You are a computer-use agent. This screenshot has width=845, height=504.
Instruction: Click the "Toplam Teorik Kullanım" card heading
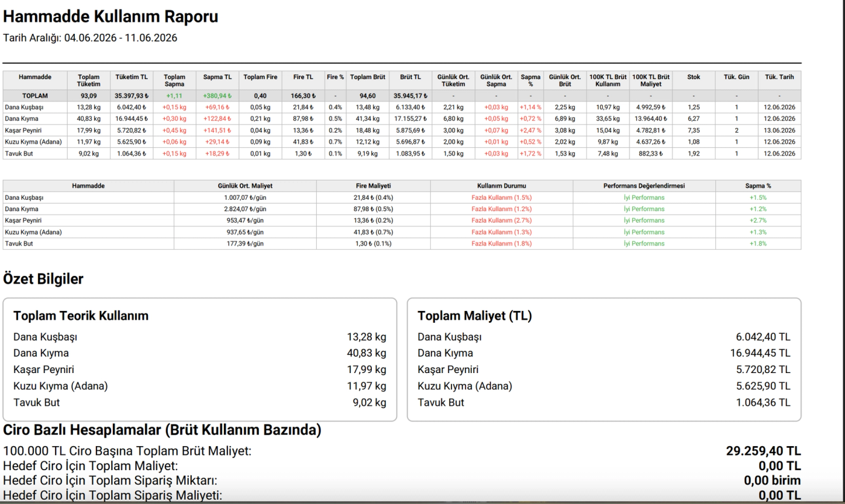point(81,316)
